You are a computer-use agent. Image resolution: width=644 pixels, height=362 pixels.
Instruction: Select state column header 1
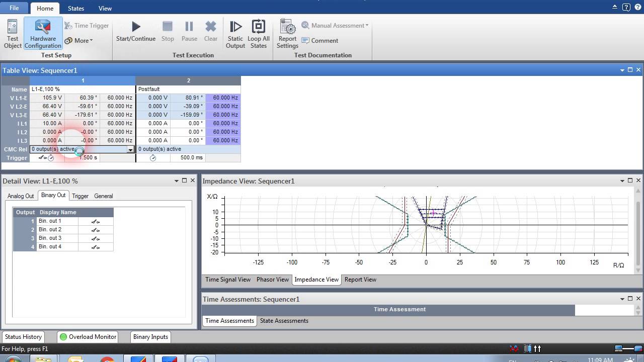[x=83, y=80]
